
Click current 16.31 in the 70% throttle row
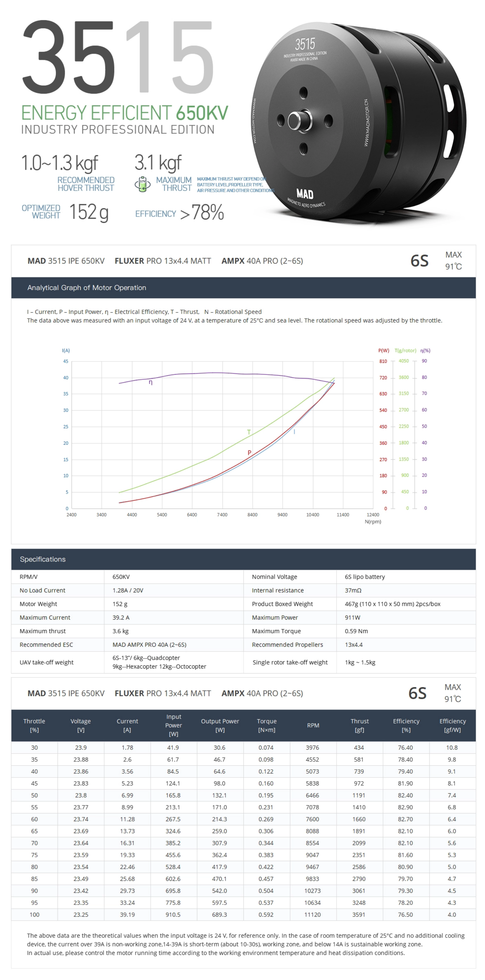pos(127,843)
